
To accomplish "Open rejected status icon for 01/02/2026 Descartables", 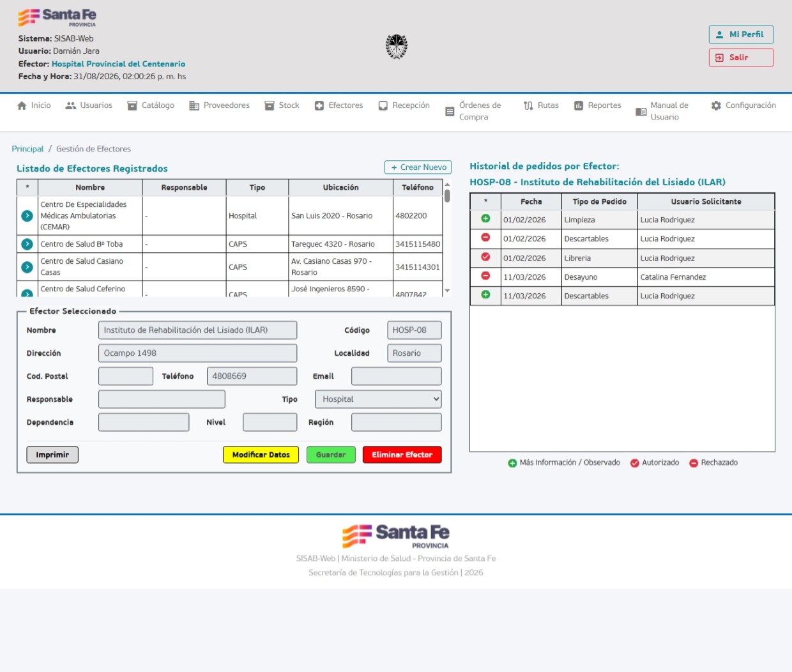I will coord(485,238).
